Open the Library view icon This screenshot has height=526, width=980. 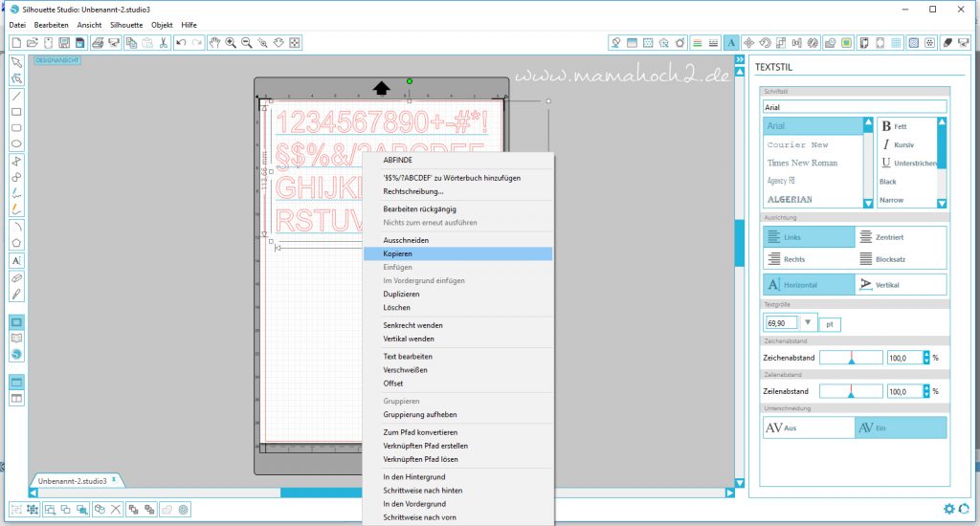tap(17, 338)
